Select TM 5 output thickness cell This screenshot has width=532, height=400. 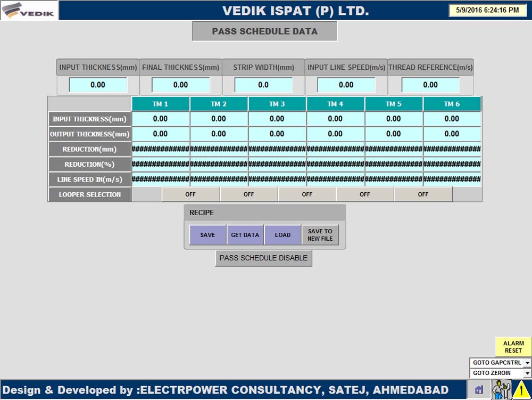pos(394,134)
